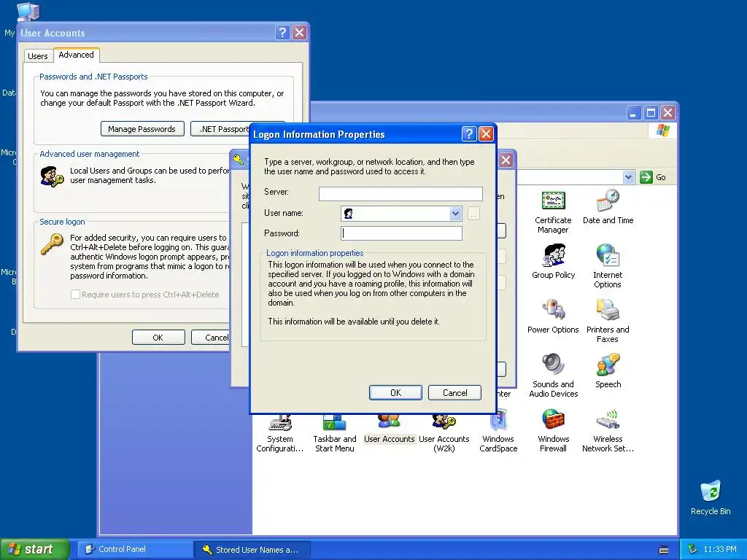Click Cancel in Logon Information Properties dialog
The image size is (747, 560).
(454, 393)
